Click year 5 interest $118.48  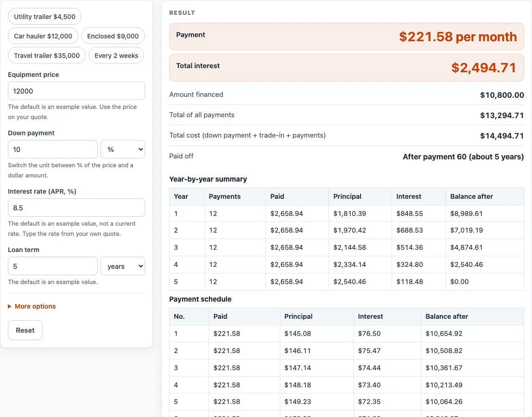[x=410, y=282]
